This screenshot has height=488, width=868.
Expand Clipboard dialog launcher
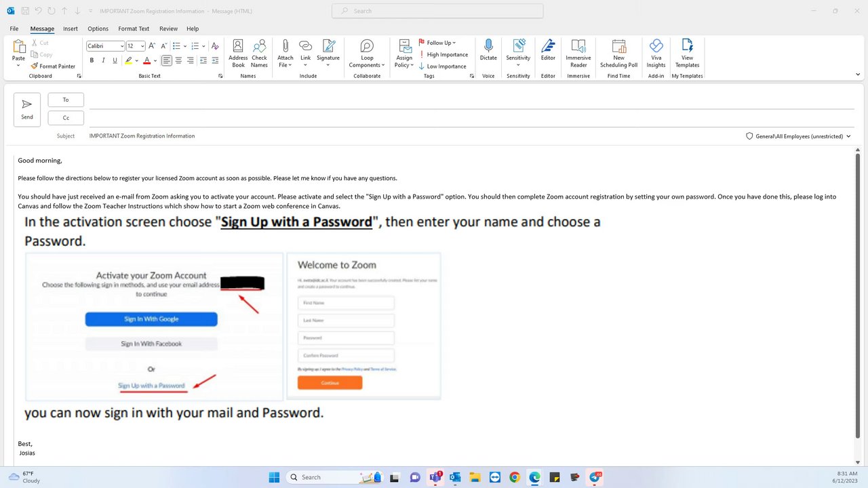click(x=80, y=77)
